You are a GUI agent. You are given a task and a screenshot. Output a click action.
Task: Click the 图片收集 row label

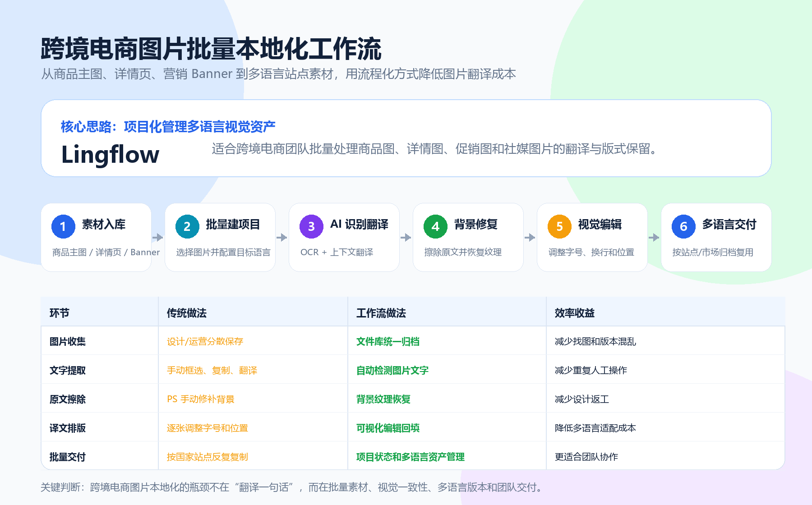click(67, 342)
